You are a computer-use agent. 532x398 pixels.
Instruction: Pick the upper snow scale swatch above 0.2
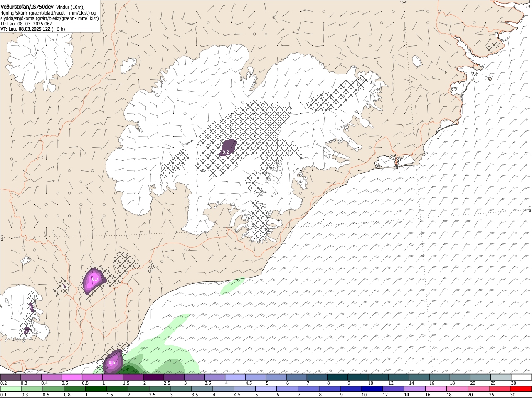(10, 377)
